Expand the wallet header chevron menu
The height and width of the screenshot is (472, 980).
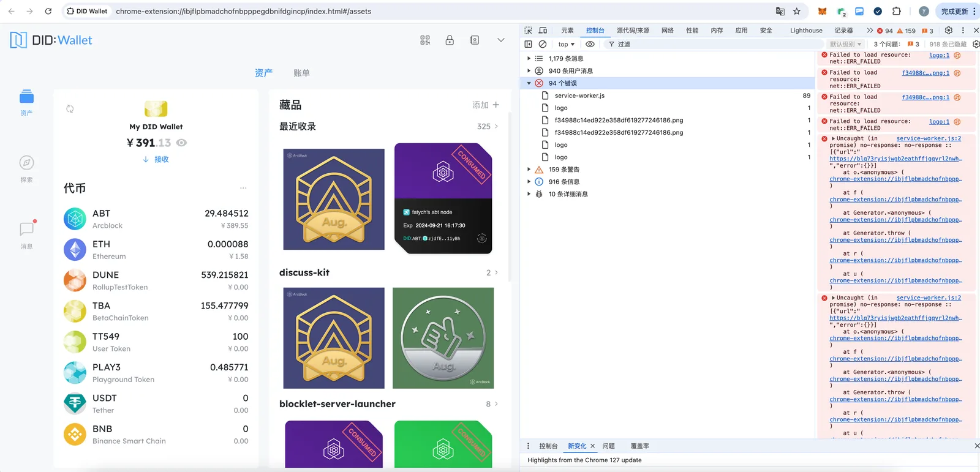coord(500,40)
